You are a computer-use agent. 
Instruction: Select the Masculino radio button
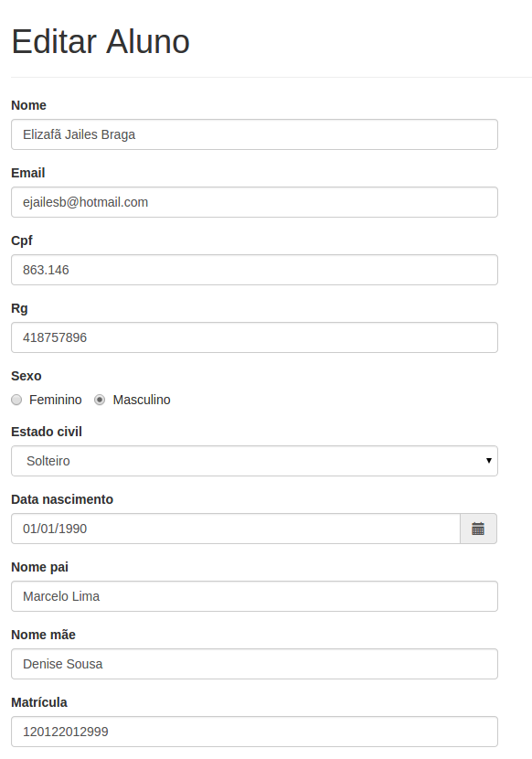(100, 400)
